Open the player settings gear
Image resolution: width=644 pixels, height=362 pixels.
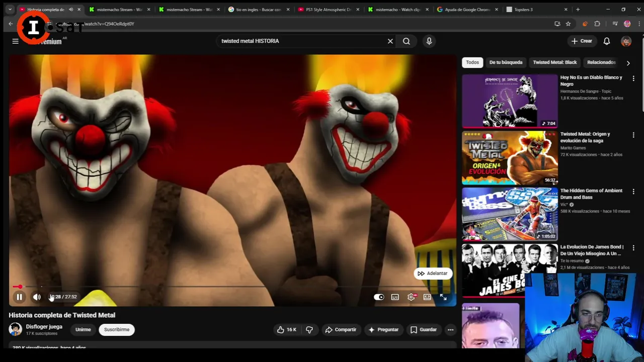click(411, 297)
